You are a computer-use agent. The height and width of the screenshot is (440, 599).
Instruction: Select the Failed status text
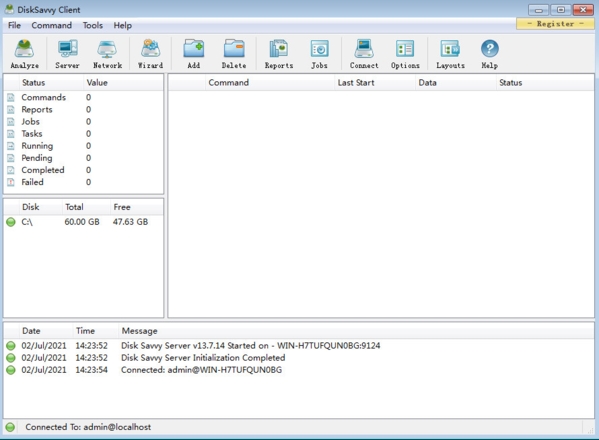coord(32,182)
